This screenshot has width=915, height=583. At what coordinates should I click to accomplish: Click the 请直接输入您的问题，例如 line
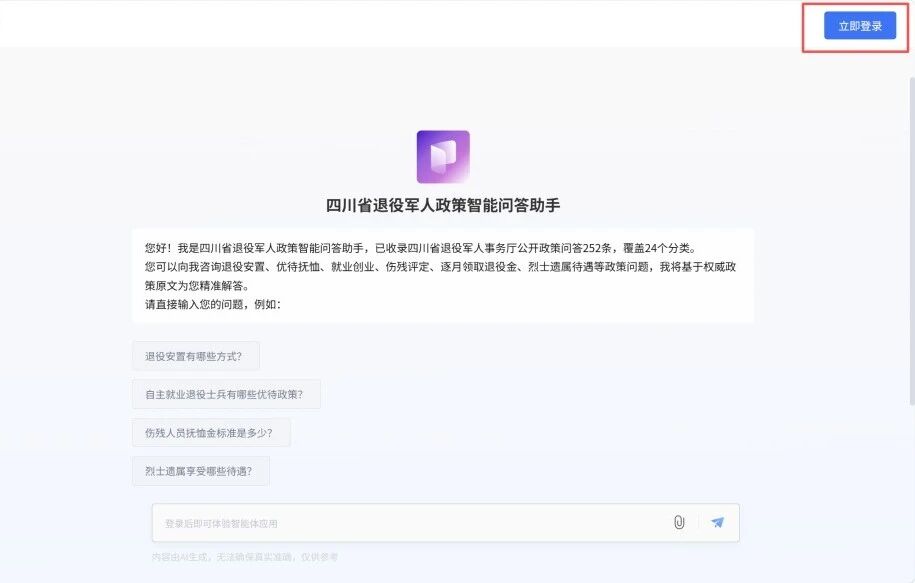point(213,305)
